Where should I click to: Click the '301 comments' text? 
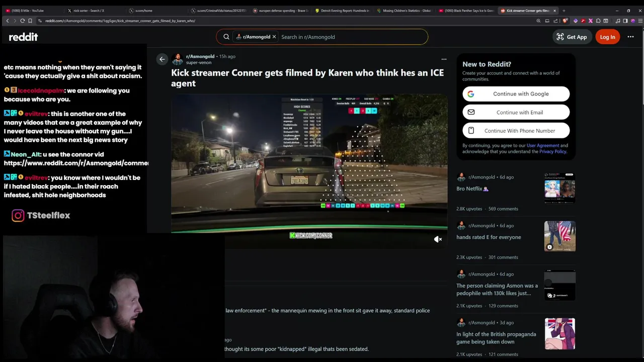[x=503, y=257]
